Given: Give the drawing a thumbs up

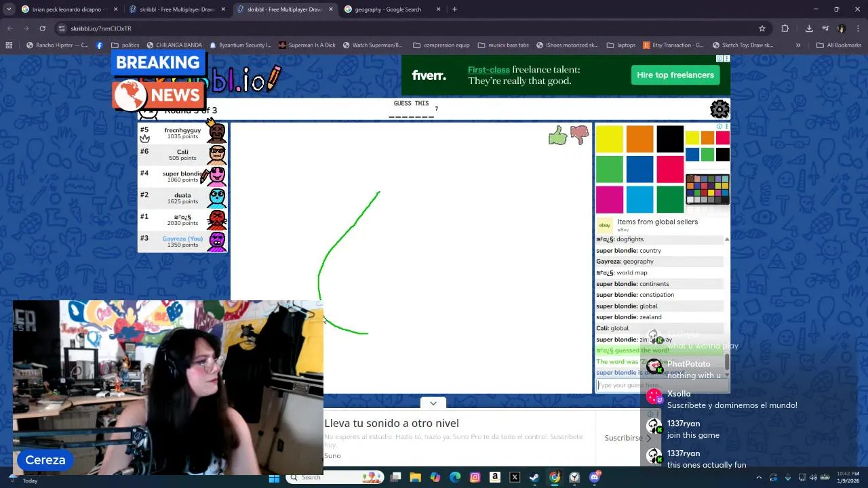Looking at the screenshot, I should click(x=557, y=136).
